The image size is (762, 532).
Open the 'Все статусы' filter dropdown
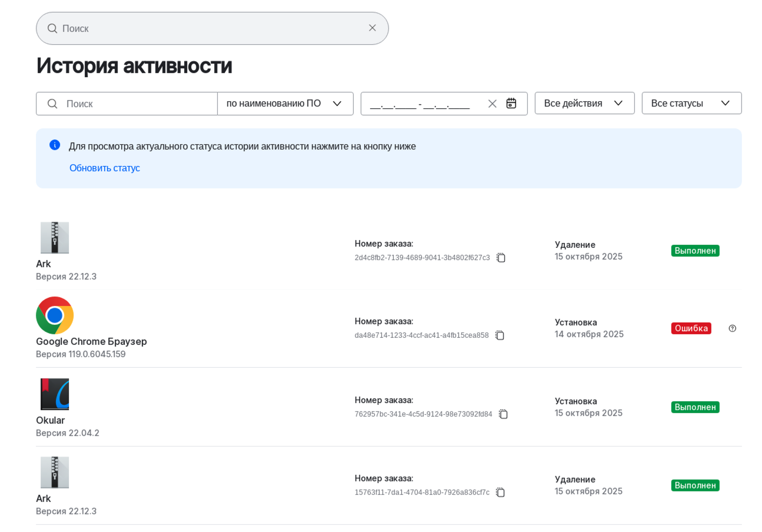tap(691, 104)
